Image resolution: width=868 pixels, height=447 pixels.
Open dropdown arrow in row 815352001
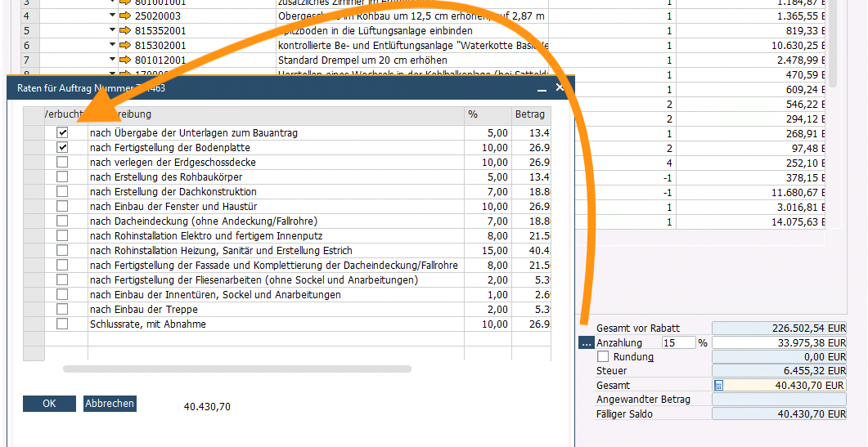click(x=113, y=31)
